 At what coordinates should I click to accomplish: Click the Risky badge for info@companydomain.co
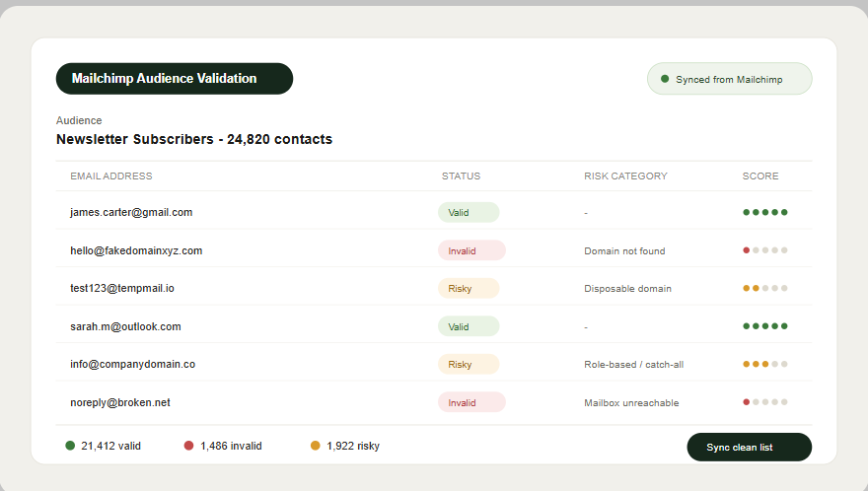[469, 364]
